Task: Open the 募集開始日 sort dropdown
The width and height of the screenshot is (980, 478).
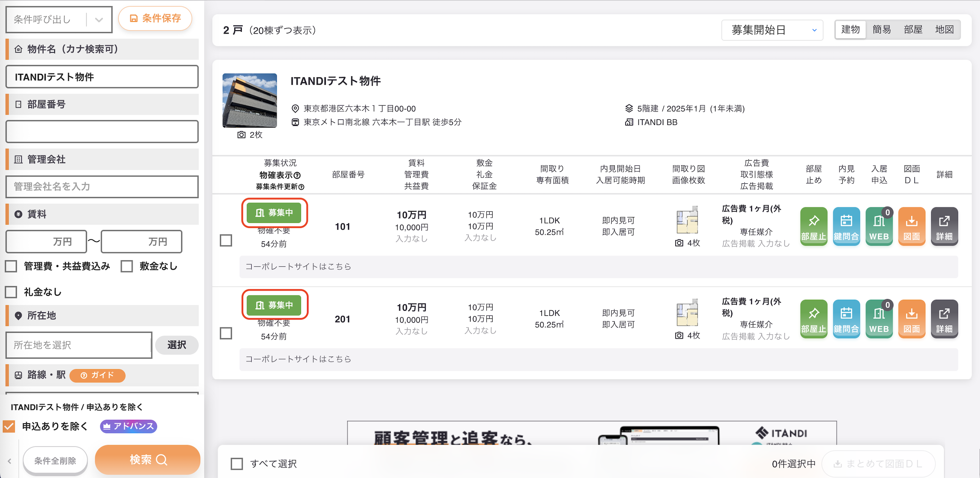Action: click(x=772, y=30)
